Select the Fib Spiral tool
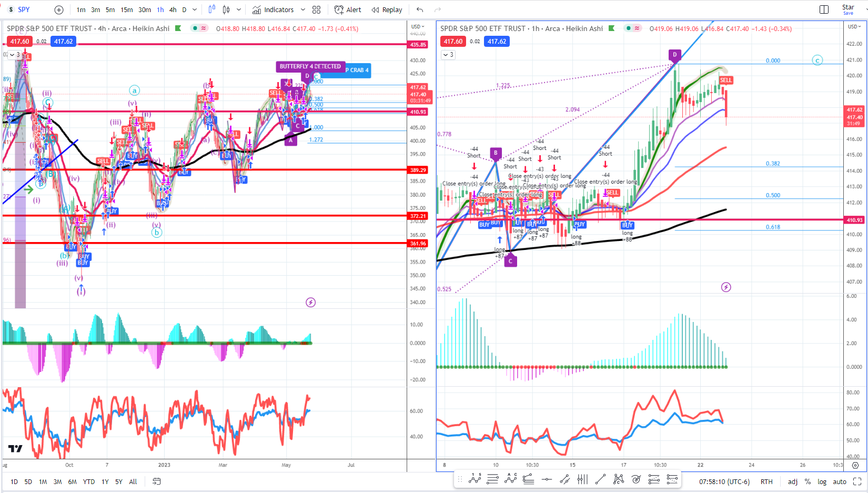 pyautogui.click(x=636, y=479)
